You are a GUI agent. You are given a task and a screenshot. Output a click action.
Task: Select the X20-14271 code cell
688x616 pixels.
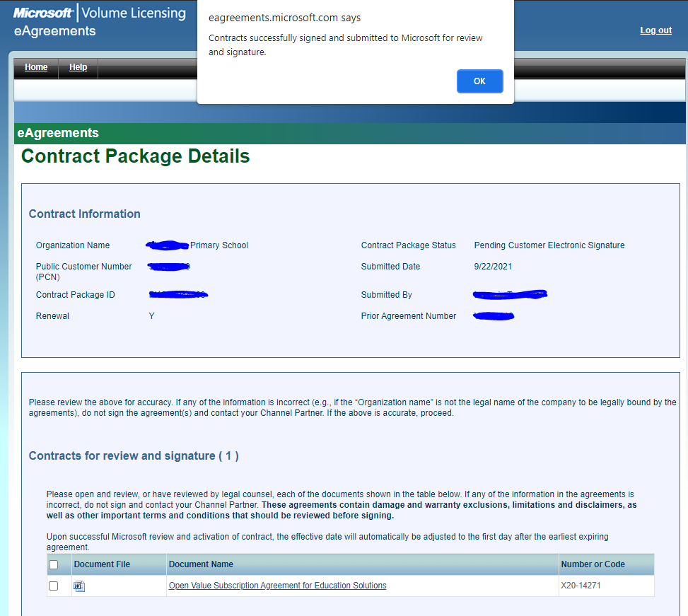click(580, 586)
